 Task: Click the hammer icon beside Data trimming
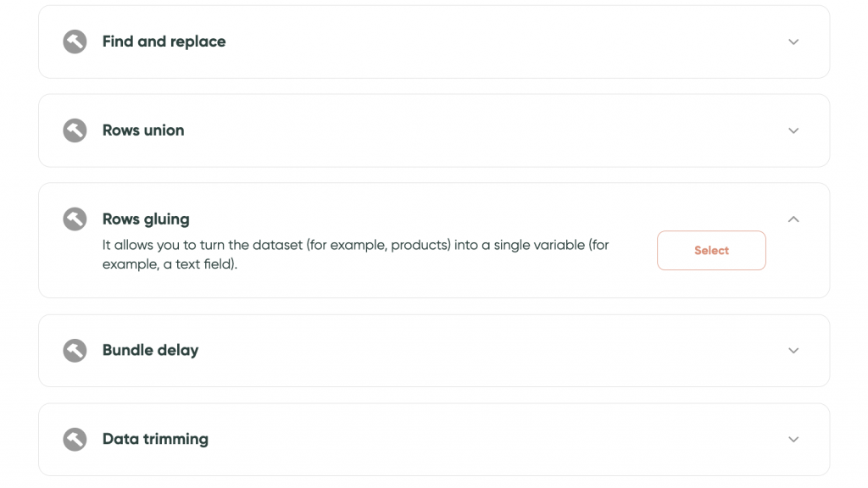(75, 440)
